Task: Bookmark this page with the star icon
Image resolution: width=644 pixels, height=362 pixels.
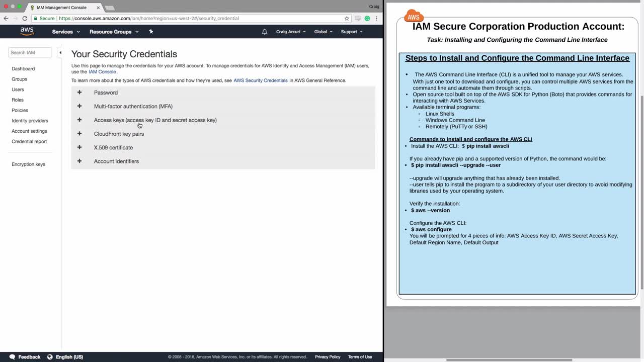Action: (x=347, y=18)
